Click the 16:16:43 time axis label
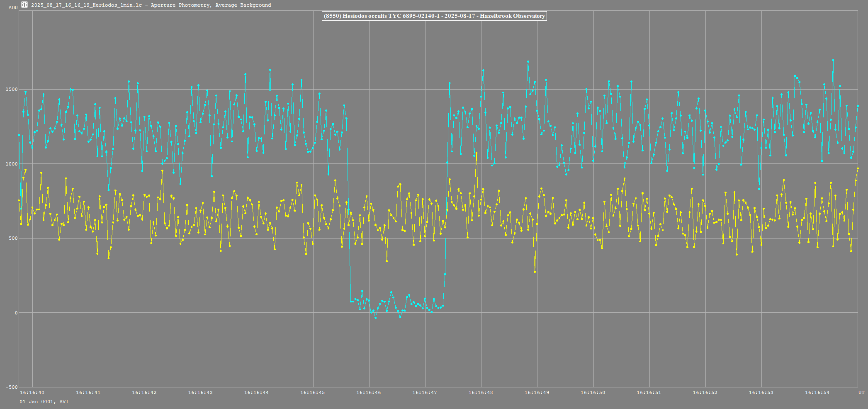Image resolution: width=868 pixels, height=409 pixels. (x=200, y=392)
